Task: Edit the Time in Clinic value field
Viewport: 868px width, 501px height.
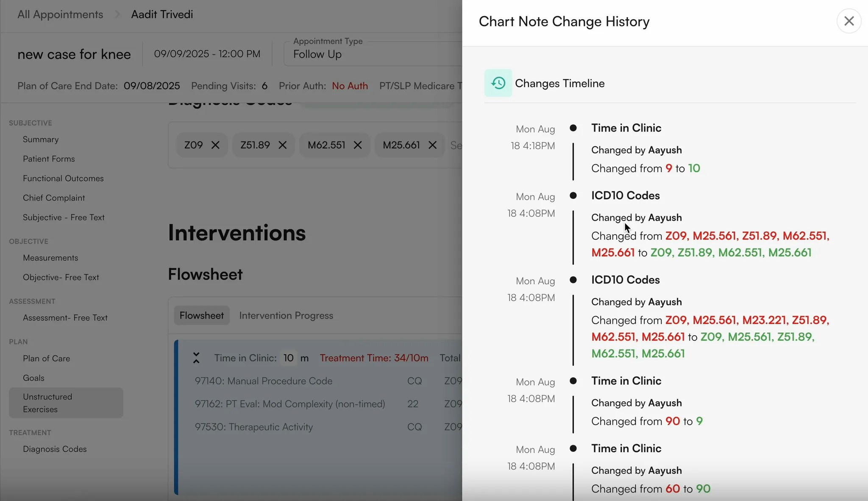Action: point(289,358)
